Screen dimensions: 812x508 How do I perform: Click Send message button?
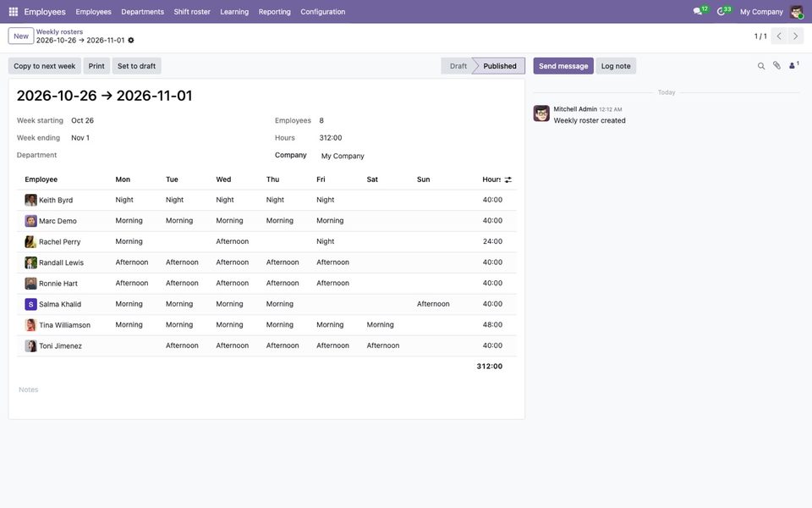[x=563, y=66]
